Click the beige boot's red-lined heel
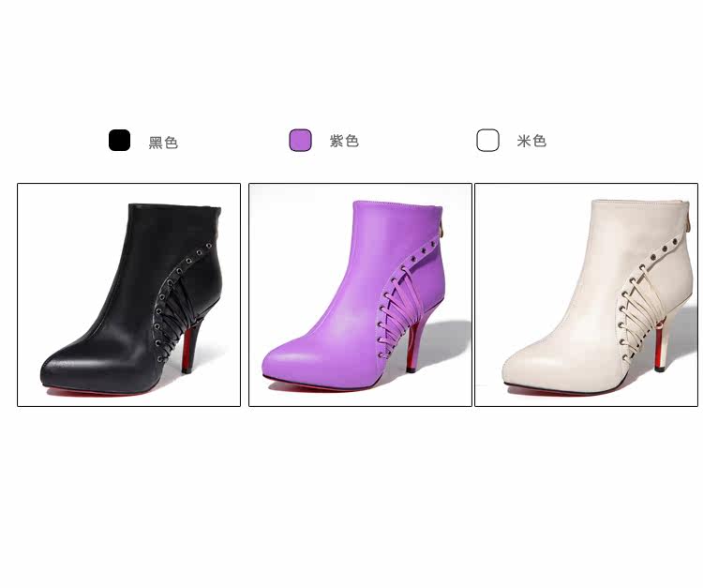This screenshot has width=703, height=588. point(663,343)
